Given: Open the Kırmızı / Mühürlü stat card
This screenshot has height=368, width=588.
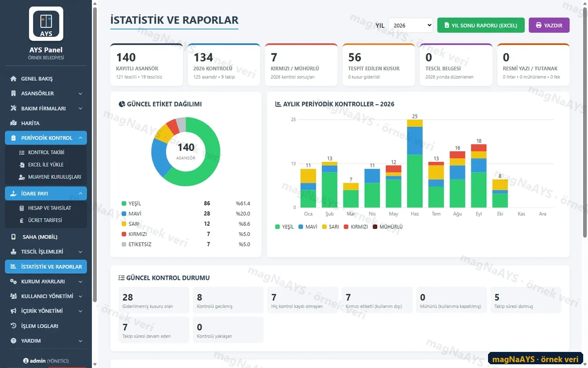Looking at the screenshot, I should tap(301, 65).
